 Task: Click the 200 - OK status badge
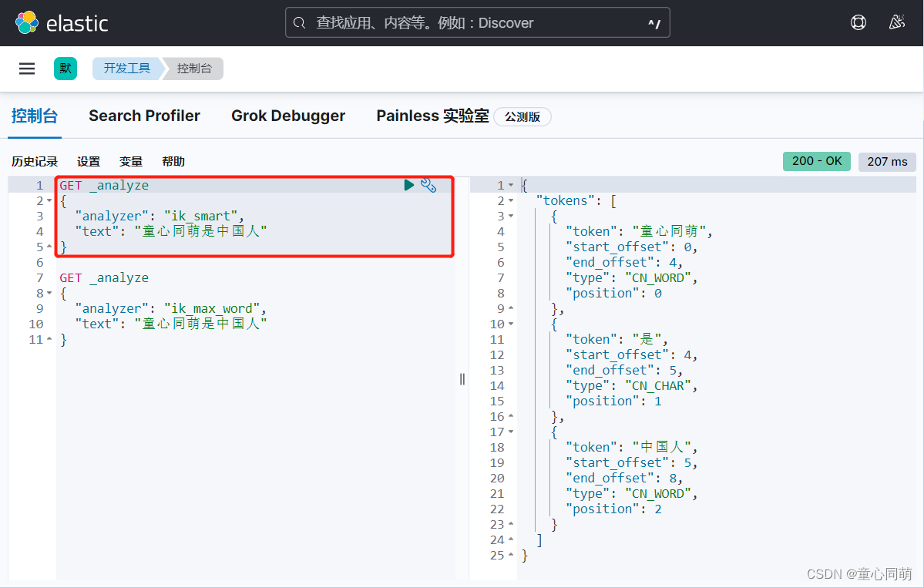tap(817, 161)
